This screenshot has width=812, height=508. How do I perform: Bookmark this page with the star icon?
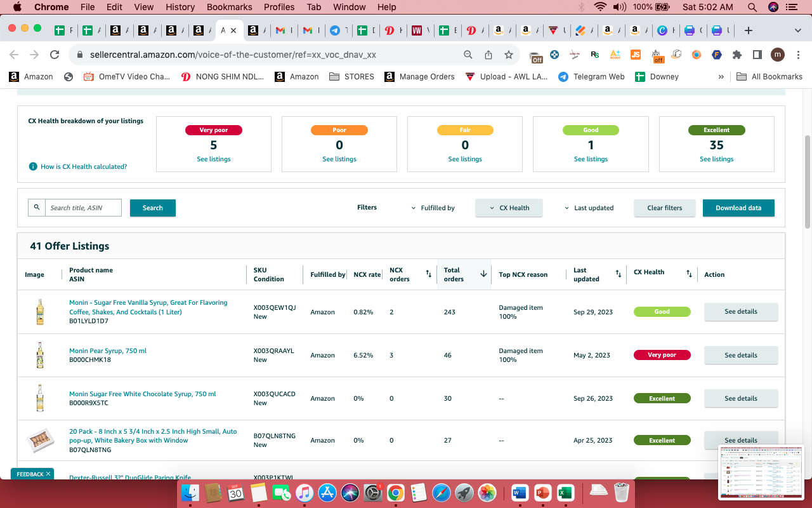point(509,55)
